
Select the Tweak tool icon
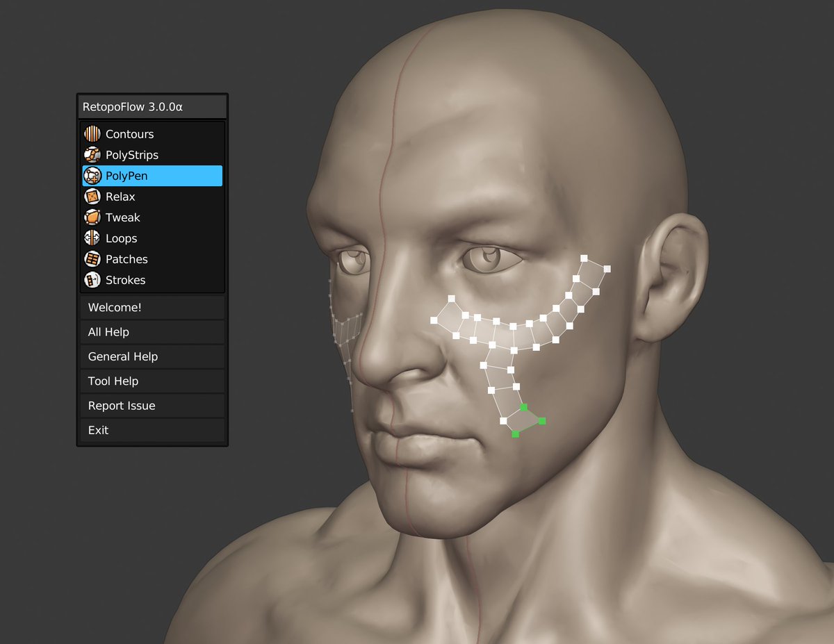tap(92, 217)
